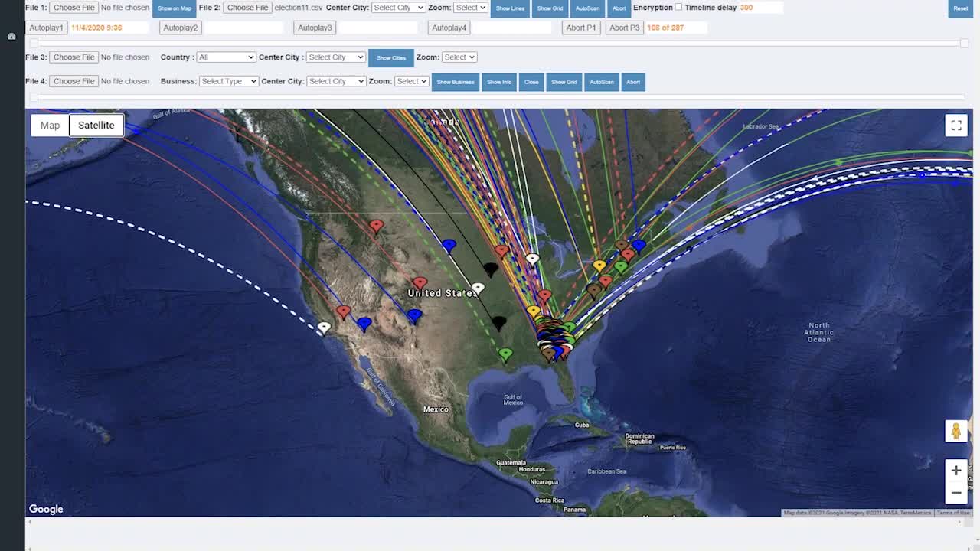Click Abort P1 button
This screenshot has width=980, height=551.
point(581,28)
